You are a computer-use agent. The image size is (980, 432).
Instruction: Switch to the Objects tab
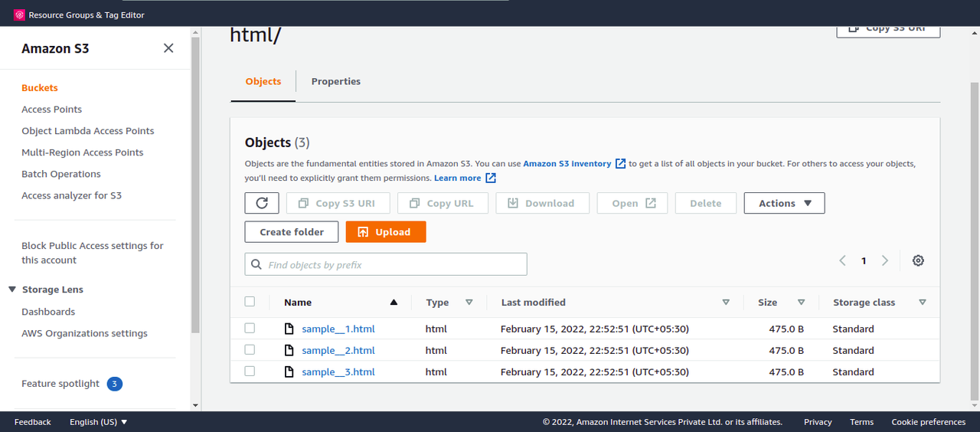[x=263, y=81]
